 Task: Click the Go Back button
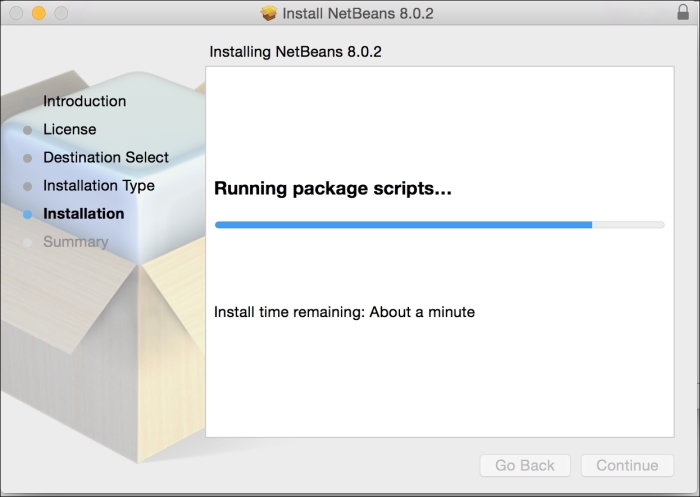point(525,465)
